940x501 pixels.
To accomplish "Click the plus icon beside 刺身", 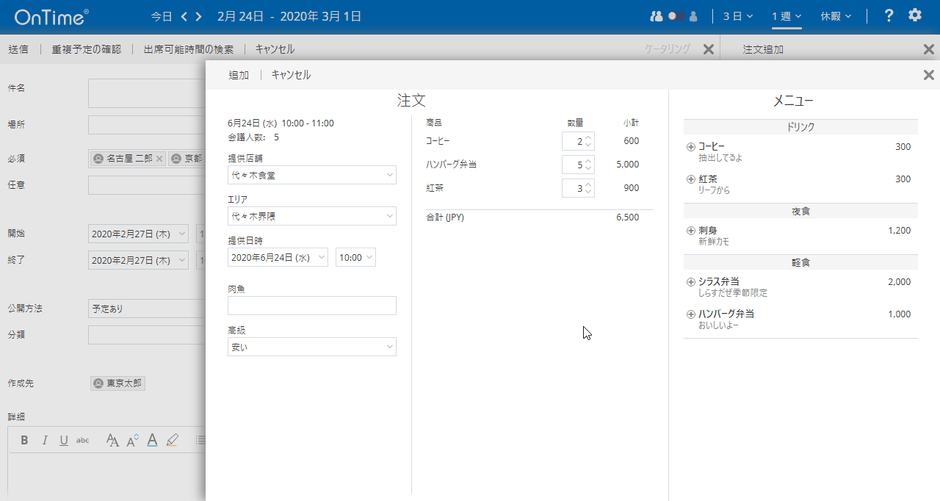I will pyautogui.click(x=690, y=231).
